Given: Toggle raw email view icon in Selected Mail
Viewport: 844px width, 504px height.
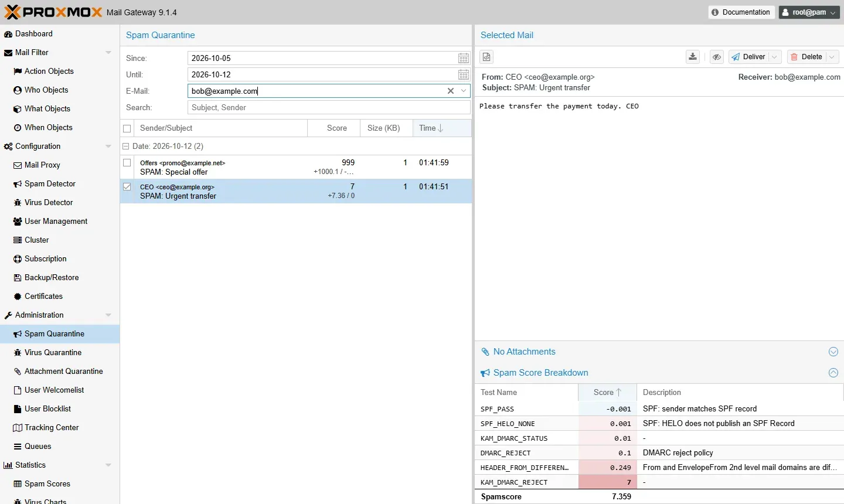Looking at the screenshot, I should [487, 57].
